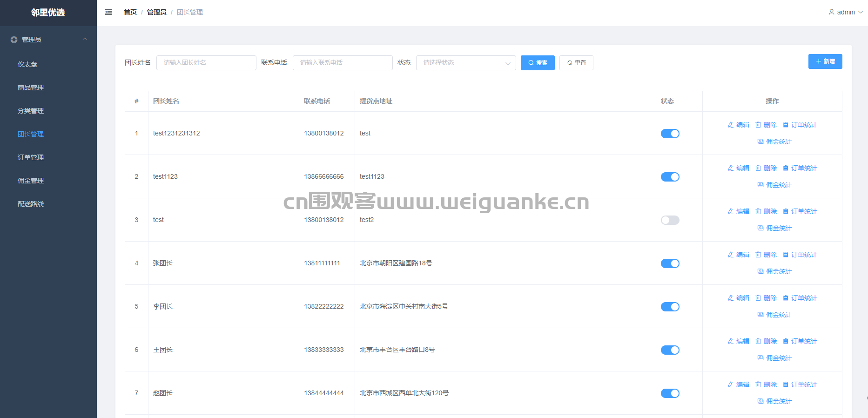This screenshot has width=868, height=418.
Task: Click the admin user avatar icon
Action: [x=832, y=12]
